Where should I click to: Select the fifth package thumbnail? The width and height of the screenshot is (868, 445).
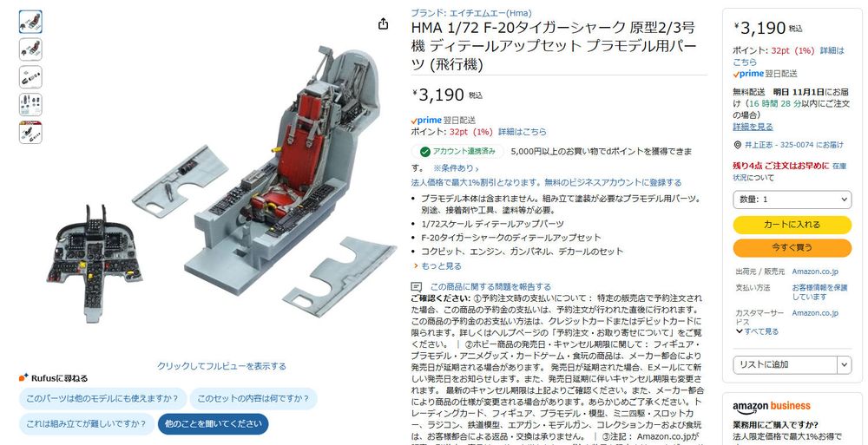(30, 132)
